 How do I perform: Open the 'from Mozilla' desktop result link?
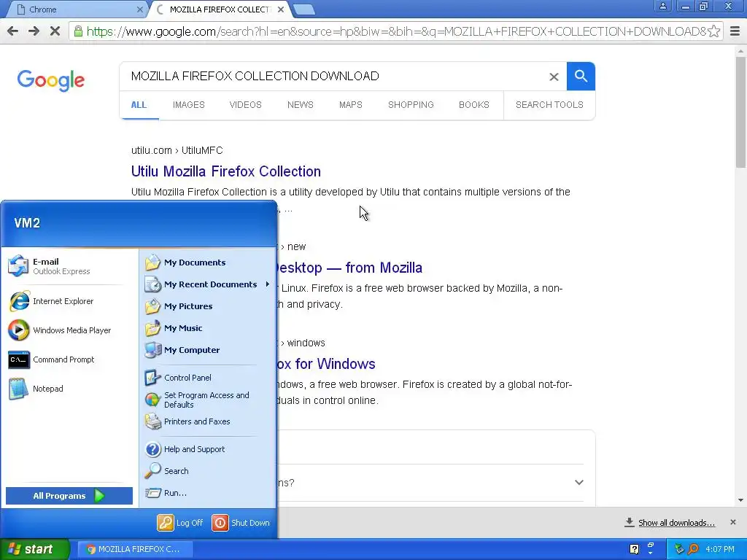pos(349,268)
